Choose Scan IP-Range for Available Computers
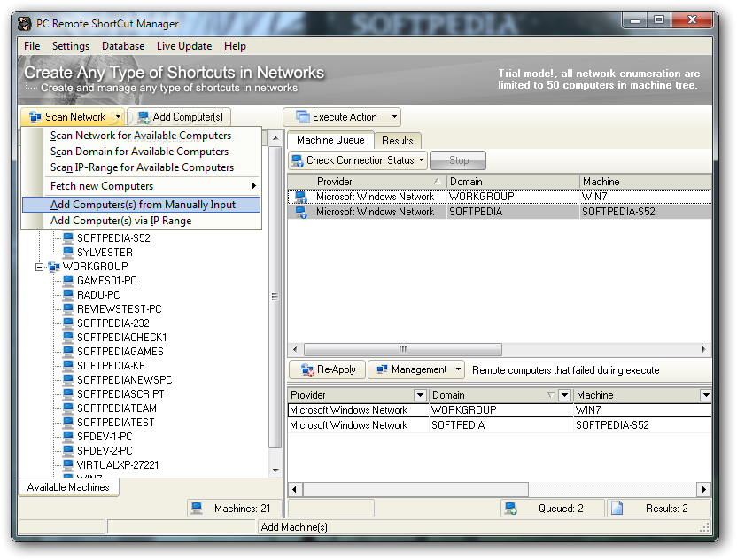The width and height of the screenshot is (737, 560). pyautogui.click(x=142, y=167)
